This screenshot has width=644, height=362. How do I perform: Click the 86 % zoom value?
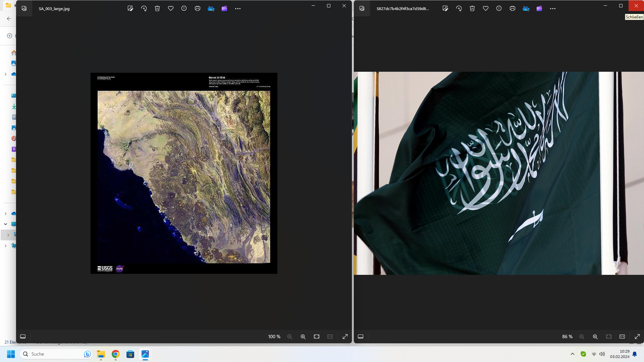(x=567, y=337)
